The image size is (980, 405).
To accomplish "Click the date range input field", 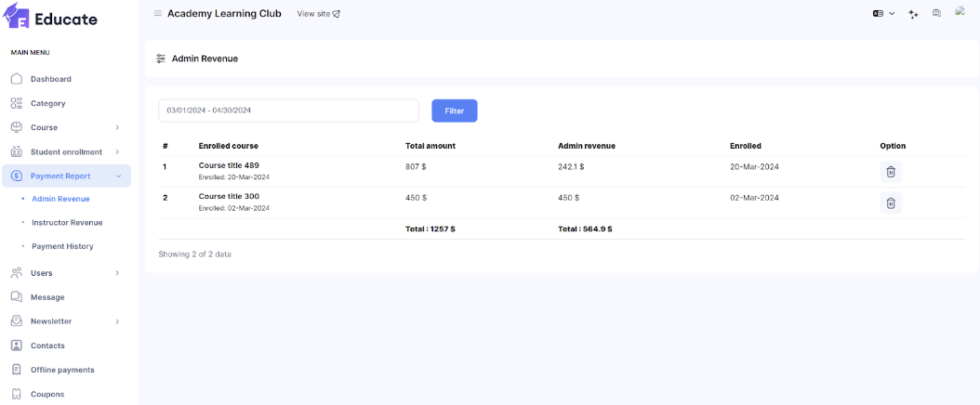I will pyautogui.click(x=288, y=111).
